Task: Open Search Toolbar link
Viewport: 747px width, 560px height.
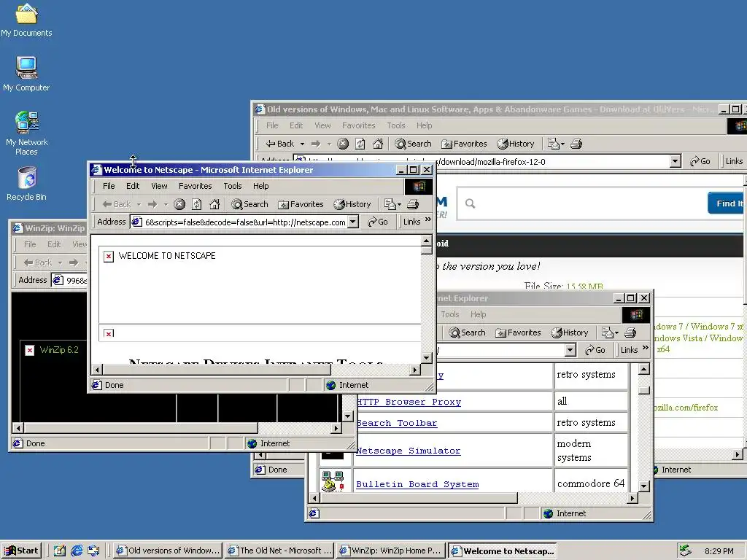Action: pyautogui.click(x=397, y=423)
